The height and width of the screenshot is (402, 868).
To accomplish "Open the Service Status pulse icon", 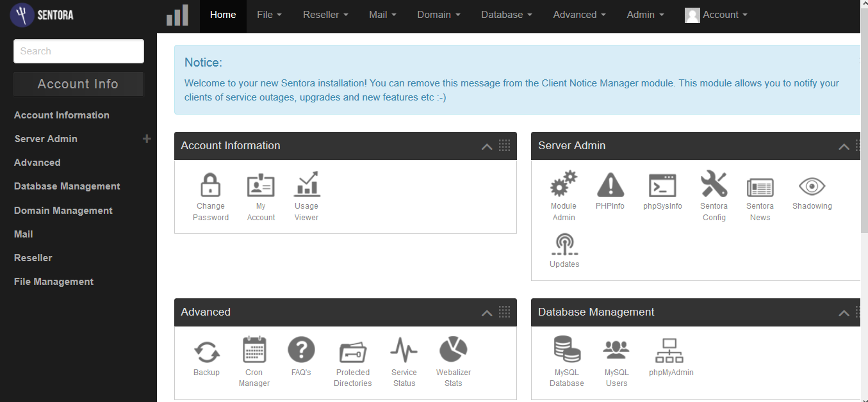I will tap(404, 350).
